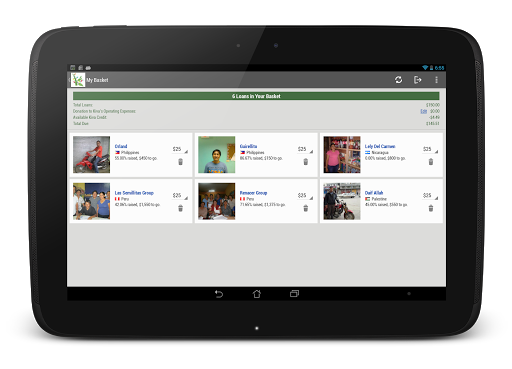Viewport: 512px width, 369px height.
Task: Refresh the basket with the sync icon
Action: pos(398,80)
